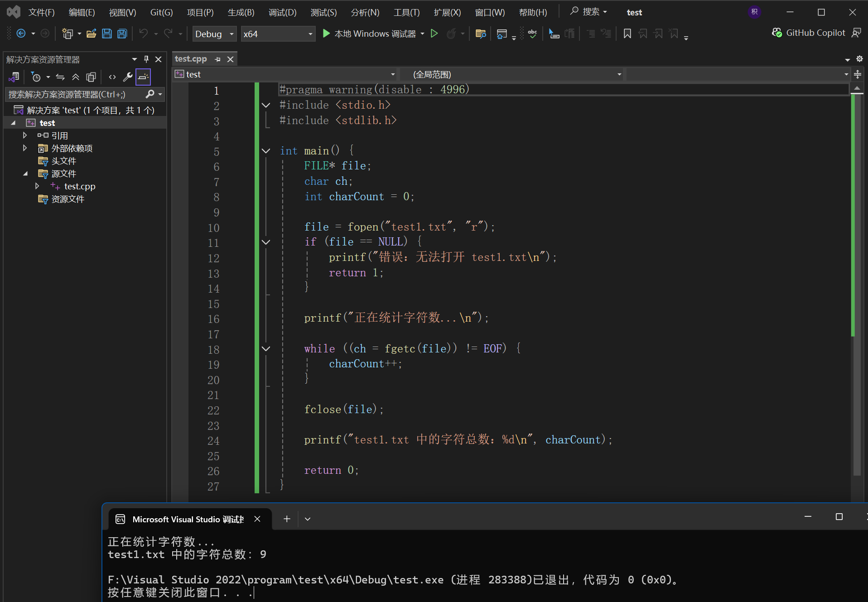Screen dimensions: 868x602
Task: Open the Debug configuration dropdown
Action: [x=215, y=34]
